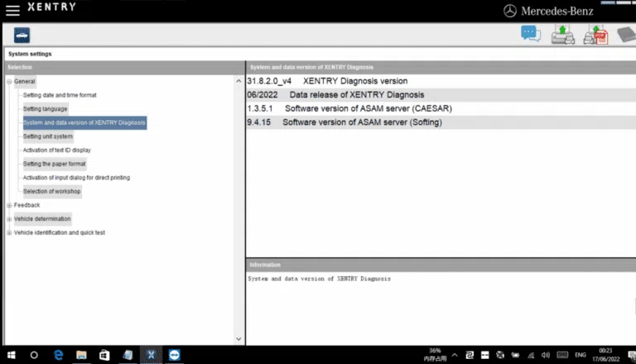Click the selection panel scrollbar down arrow
This screenshot has width=636, height=364.
coord(240,338)
